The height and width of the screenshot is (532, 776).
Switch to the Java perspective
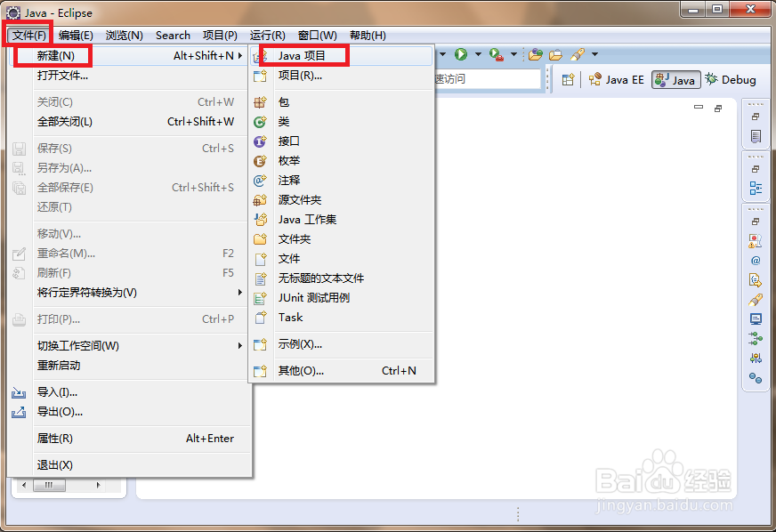[x=676, y=80]
